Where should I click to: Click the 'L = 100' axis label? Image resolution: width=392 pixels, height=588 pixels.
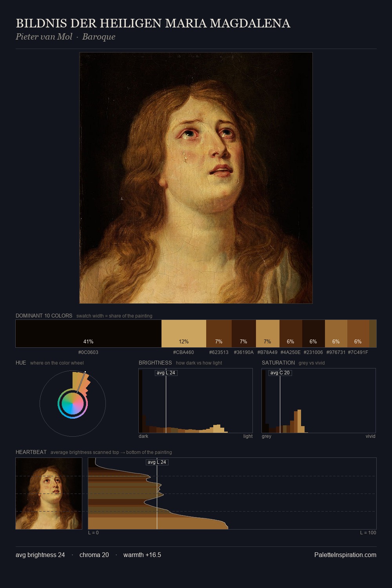pyautogui.click(x=368, y=533)
